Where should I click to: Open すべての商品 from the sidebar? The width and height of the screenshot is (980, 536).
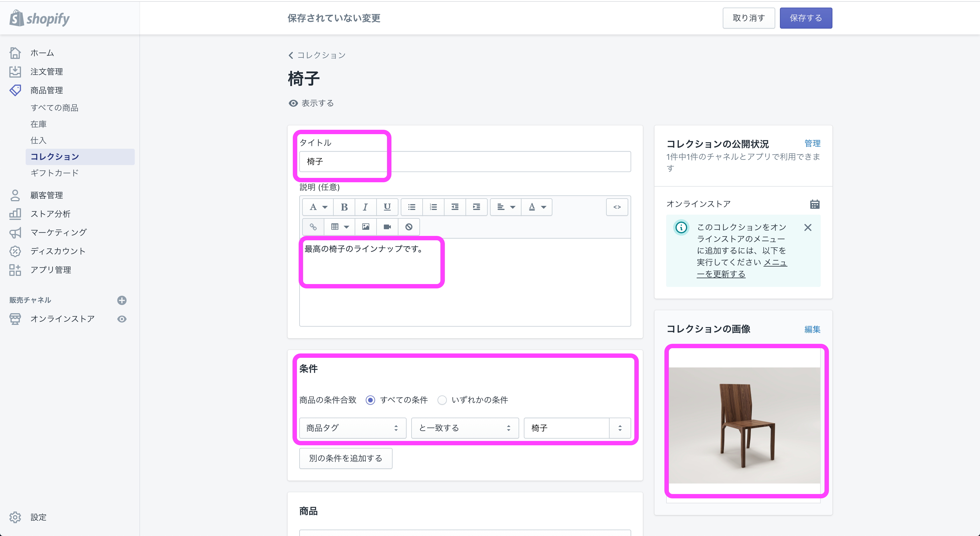(x=55, y=108)
